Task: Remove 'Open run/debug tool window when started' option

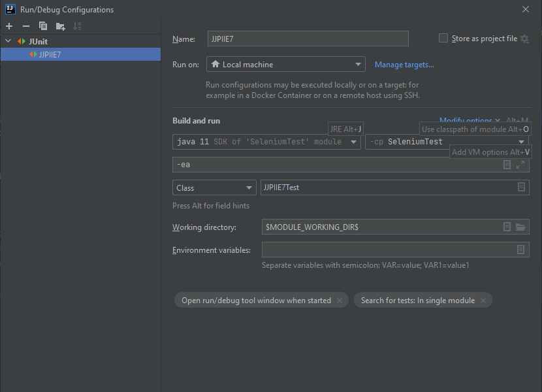Action: (340, 301)
